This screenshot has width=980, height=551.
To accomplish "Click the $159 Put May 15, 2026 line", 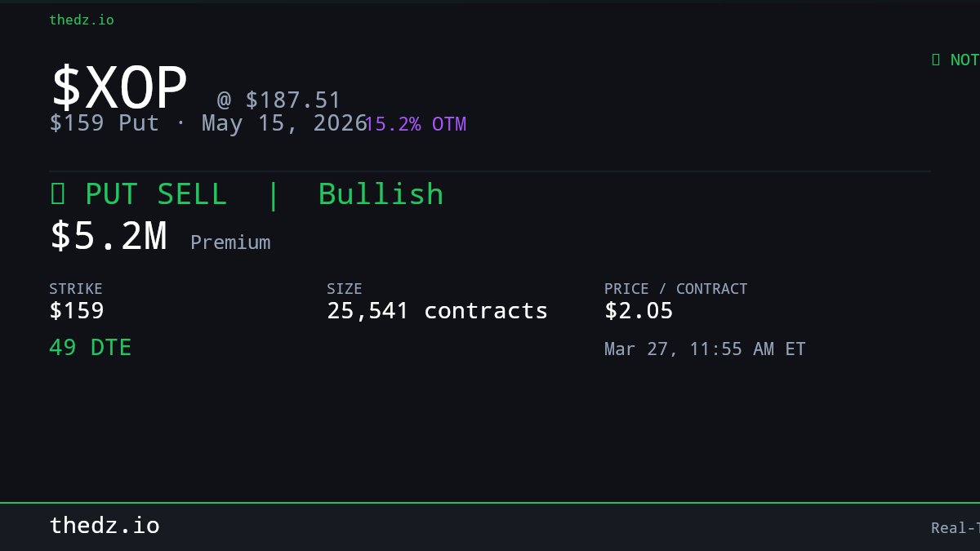I will pos(208,123).
